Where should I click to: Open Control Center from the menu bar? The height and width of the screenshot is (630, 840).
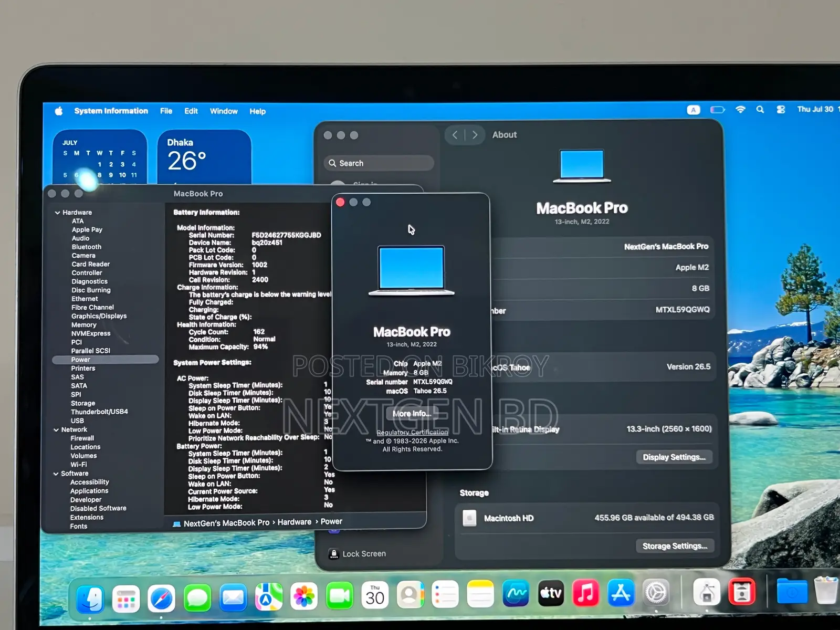point(781,110)
